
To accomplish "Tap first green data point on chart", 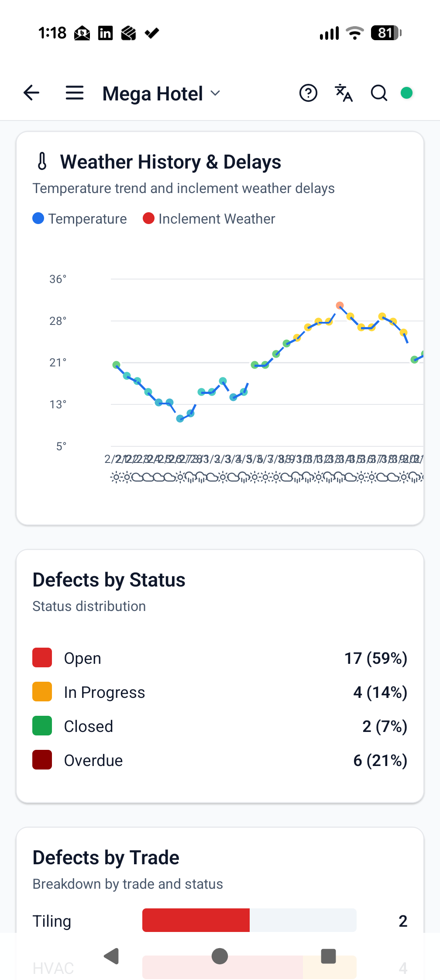I will (x=116, y=365).
